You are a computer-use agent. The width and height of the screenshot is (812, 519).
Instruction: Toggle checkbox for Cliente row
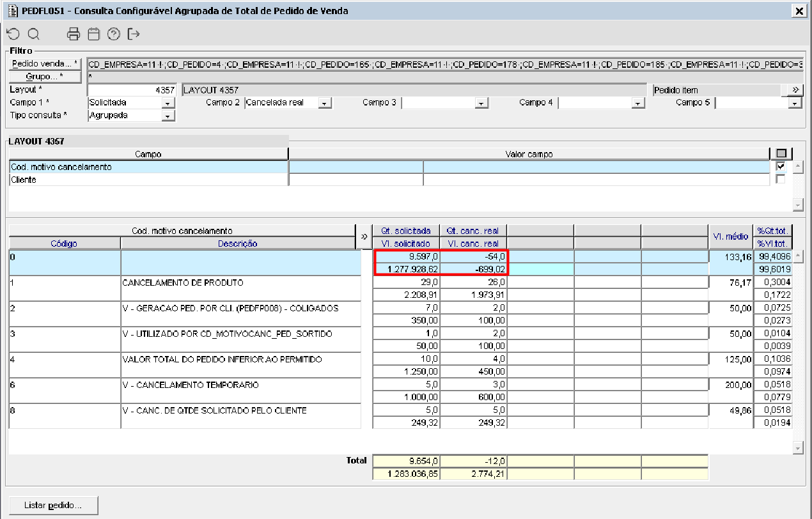tap(780, 180)
